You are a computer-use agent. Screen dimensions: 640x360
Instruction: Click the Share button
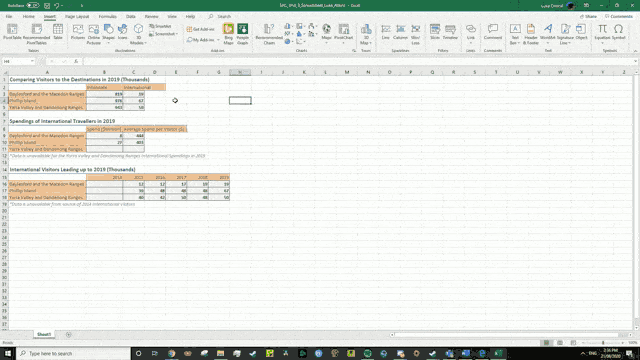[x=589, y=16]
